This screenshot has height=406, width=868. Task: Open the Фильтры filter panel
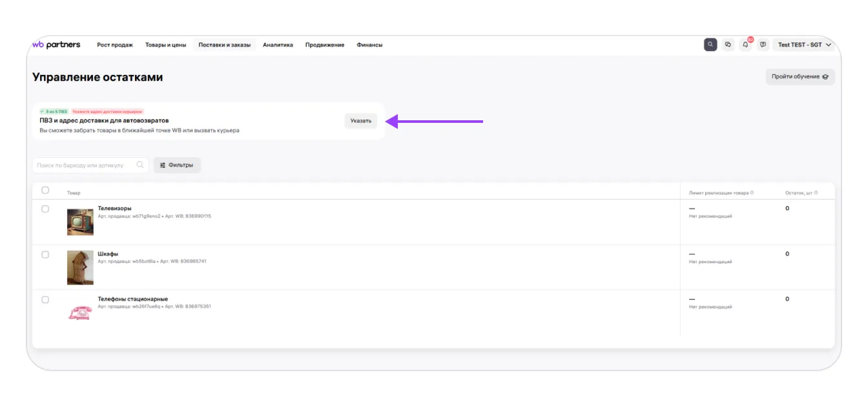tap(177, 165)
